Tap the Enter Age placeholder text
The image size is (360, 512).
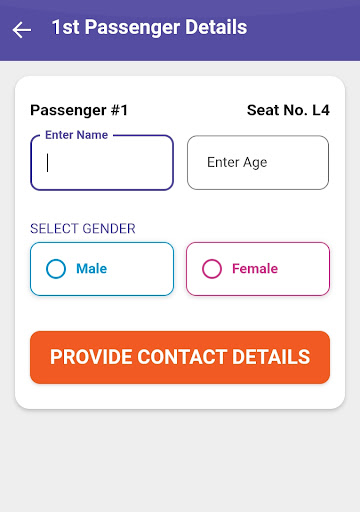[237, 163]
